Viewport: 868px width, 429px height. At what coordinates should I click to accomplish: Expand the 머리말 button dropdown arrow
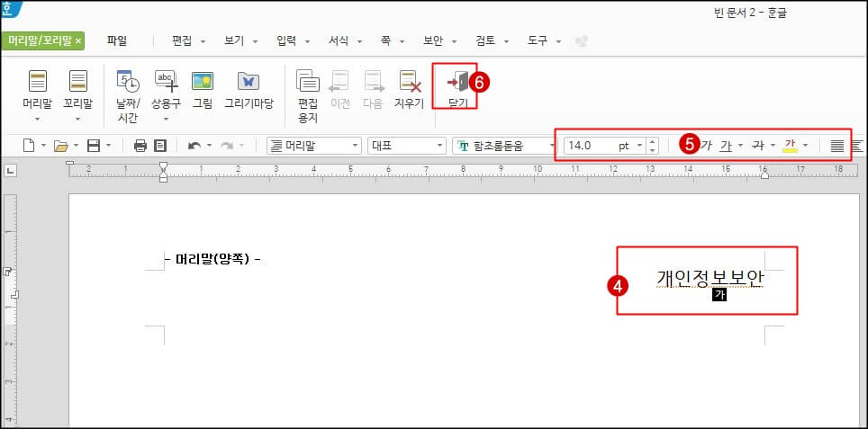pyautogui.click(x=38, y=119)
